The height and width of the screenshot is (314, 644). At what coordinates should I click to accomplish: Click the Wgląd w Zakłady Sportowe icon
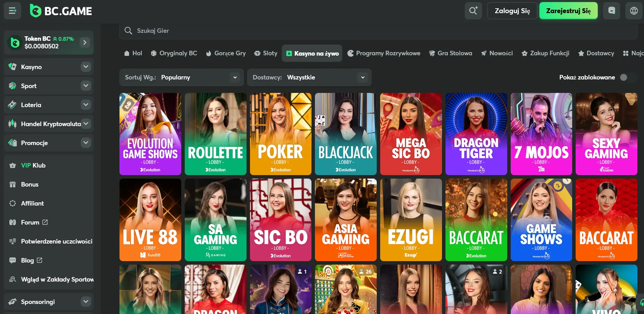tap(13, 279)
